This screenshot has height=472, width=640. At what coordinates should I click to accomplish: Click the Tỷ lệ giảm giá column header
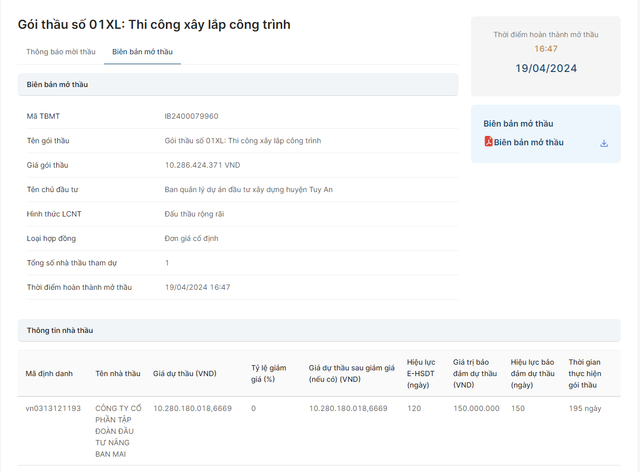pyautogui.click(x=269, y=373)
